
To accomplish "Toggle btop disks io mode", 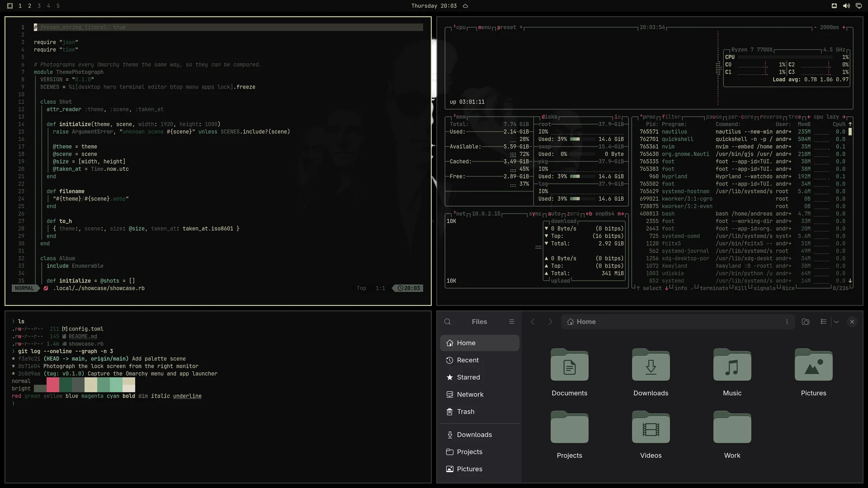I will click(618, 117).
